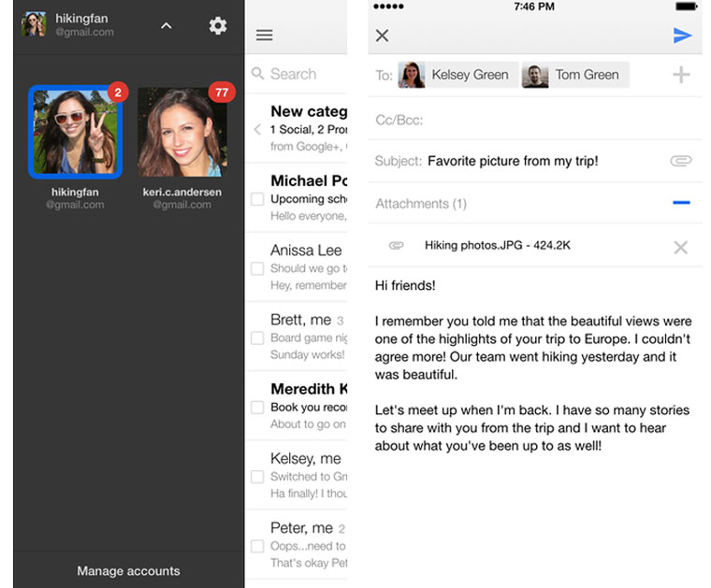
Task: Tick the checkbox for Anissa Lee's email
Action: pyautogui.click(x=257, y=268)
